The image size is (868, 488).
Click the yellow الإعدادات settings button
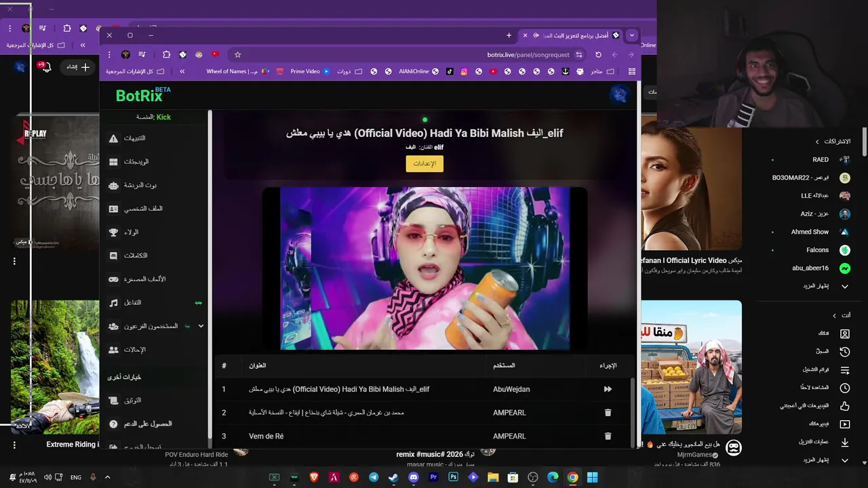click(x=425, y=163)
